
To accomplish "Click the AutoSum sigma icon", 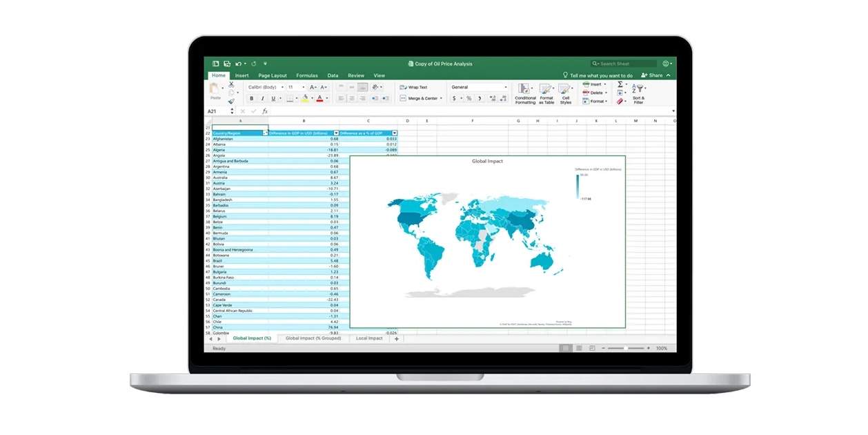I will tap(620, 84).
